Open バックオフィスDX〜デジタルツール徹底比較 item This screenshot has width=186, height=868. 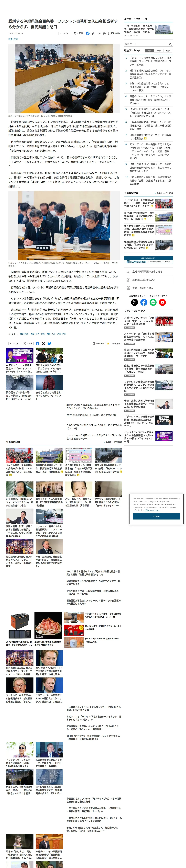tap(139, 437)
